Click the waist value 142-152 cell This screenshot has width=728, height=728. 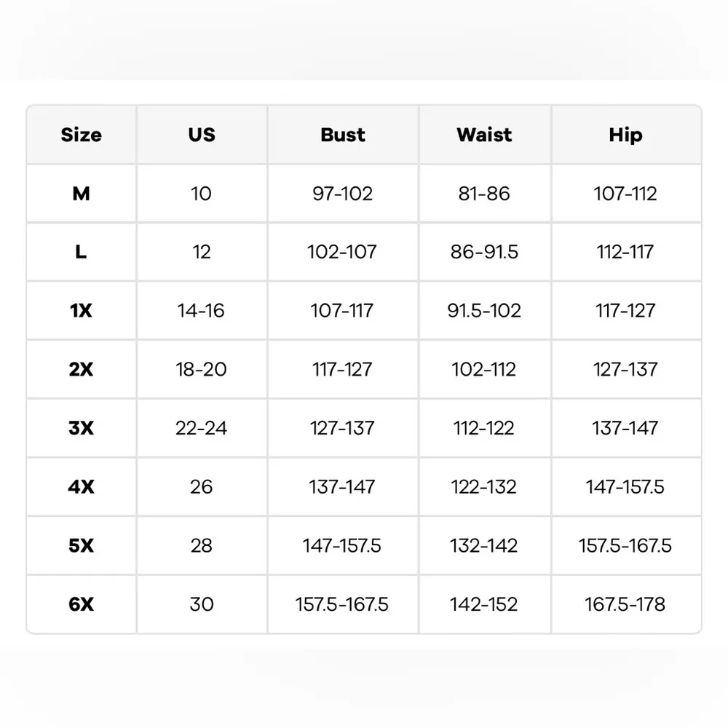[484, 604]
